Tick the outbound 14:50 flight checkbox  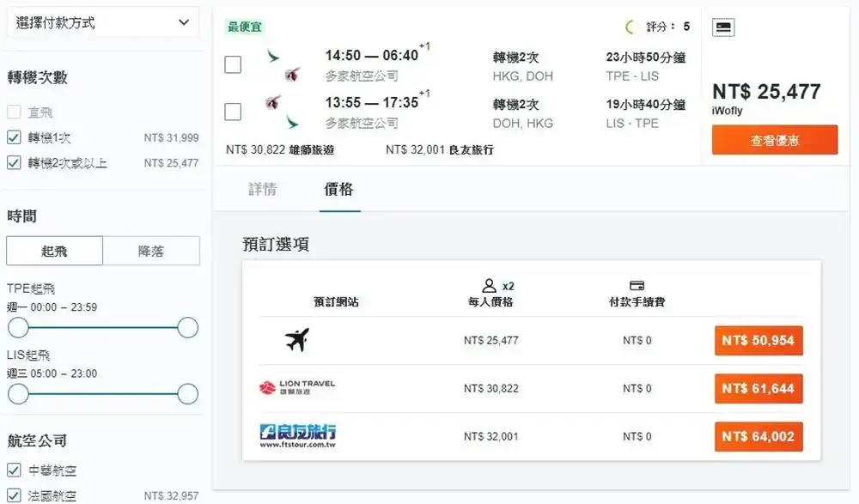(233, 64)
